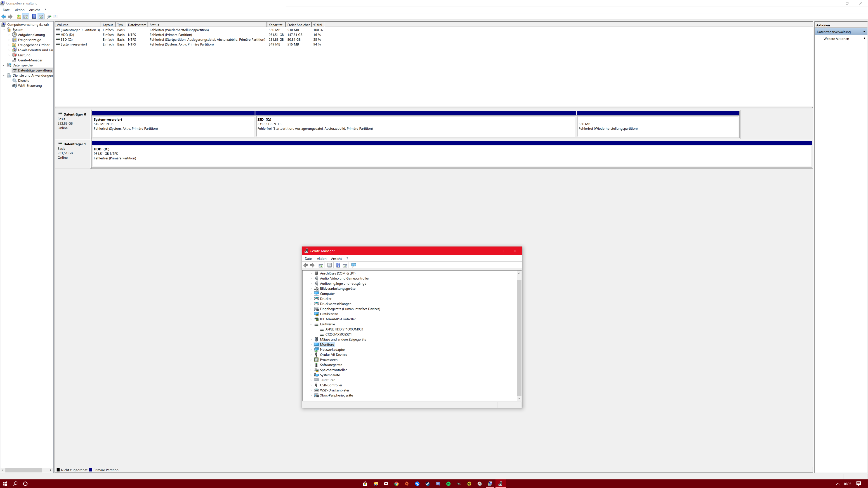Click the properties icon in Geräte-Manager toolbar
The image size is (868, 488).
click(x=330, y=265)
